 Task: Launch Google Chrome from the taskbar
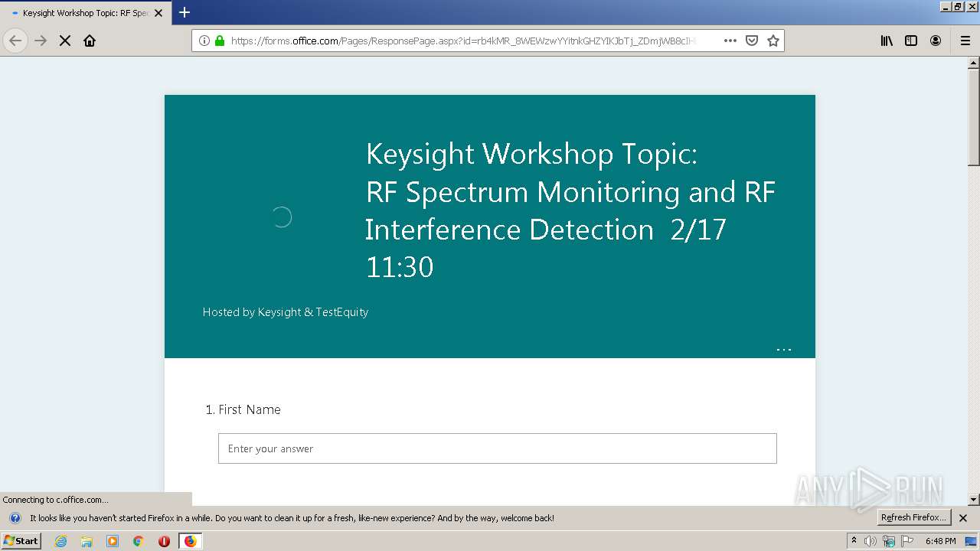(x=139, y=541)
